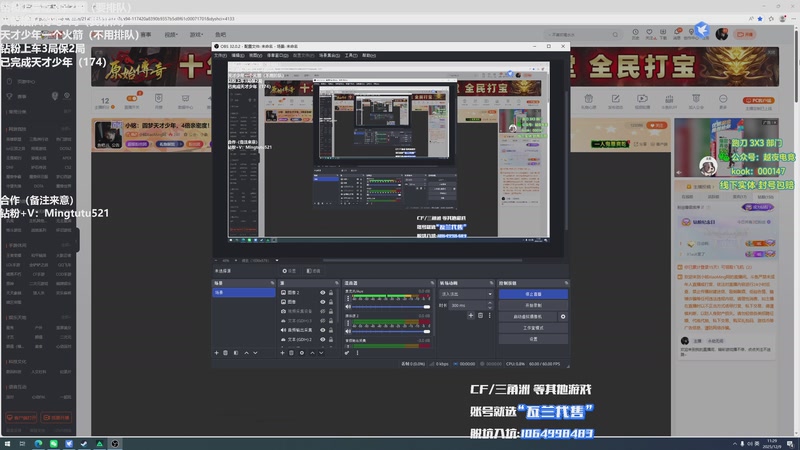The image size is (800, 450).
Task: Open 视图 menu in OBS
Action: (255, 55)
